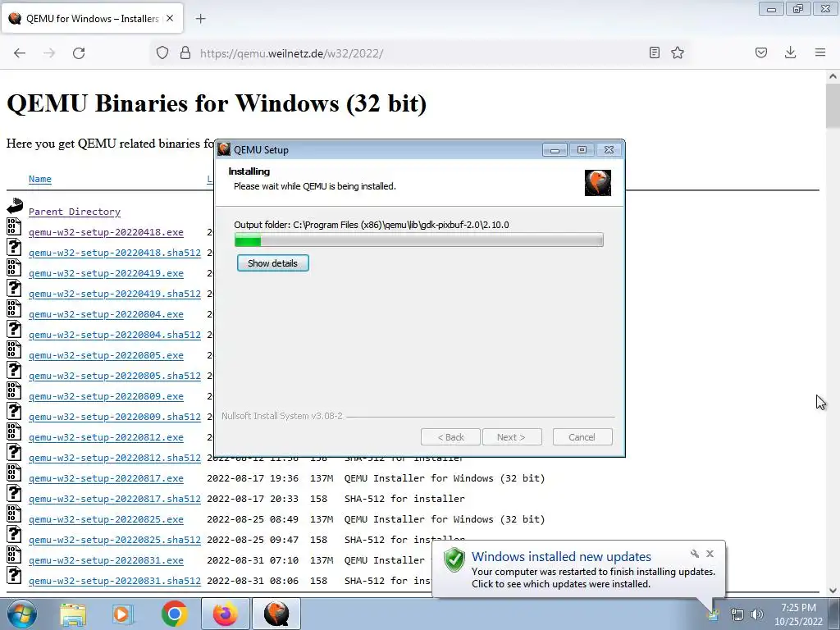Click the volume speaker icon in tray
The height and width of the screenshot is (630, 840).
(x=757, y=614)
